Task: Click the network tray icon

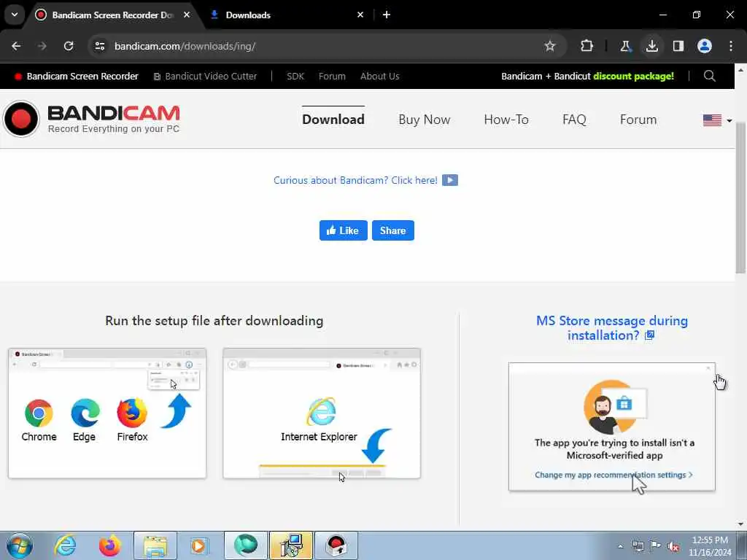Action: 638,546
